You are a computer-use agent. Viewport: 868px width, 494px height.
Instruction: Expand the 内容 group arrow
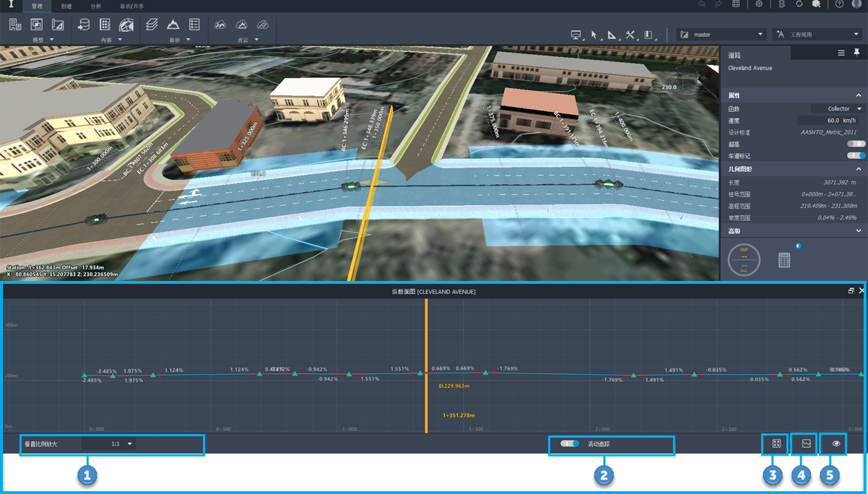(120, 40)
